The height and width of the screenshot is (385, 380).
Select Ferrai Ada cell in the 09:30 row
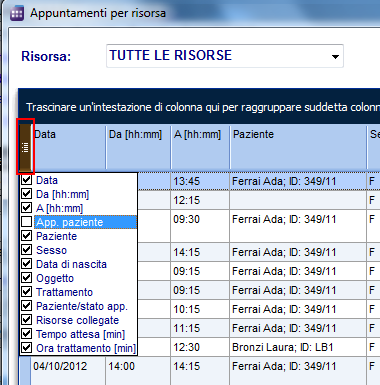tap(298, 226)
